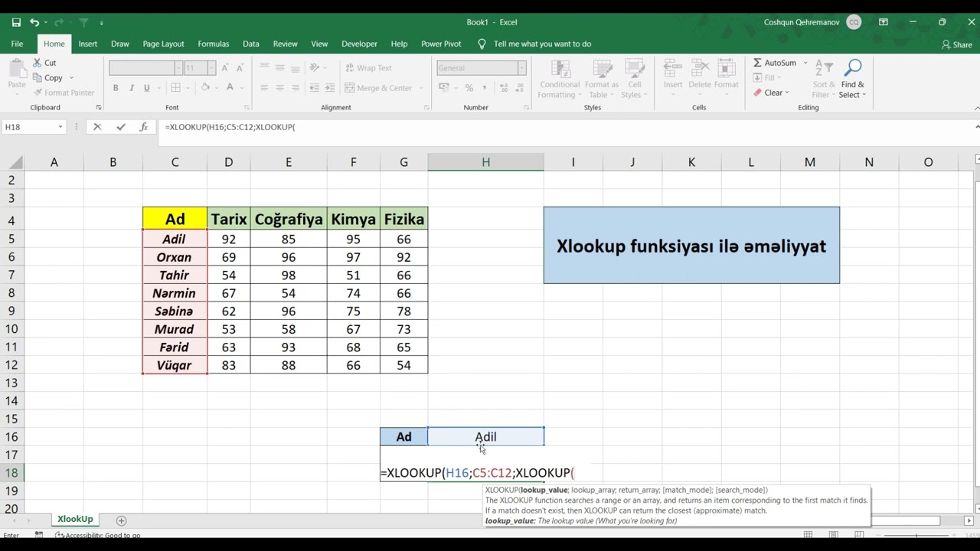980x551 pixels.
Task: Click the Share button
Action: coord(957,44)
